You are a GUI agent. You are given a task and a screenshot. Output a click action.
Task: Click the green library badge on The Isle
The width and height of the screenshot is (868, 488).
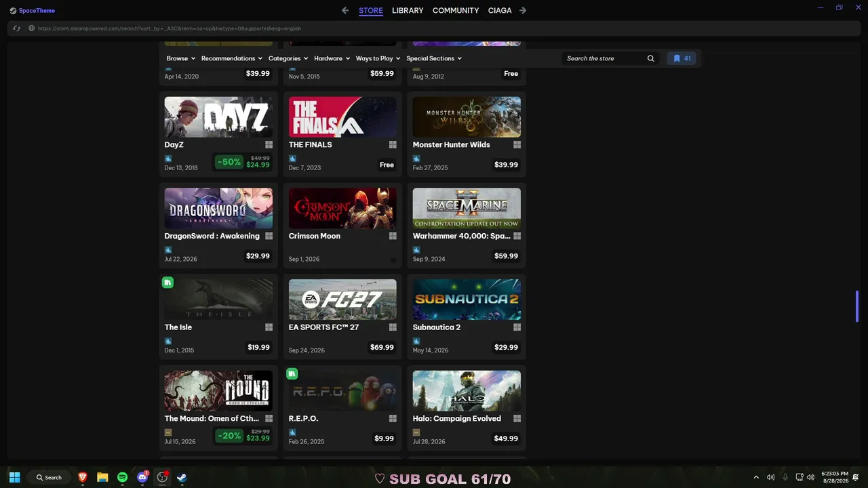pyautogui.click(x=168, y=283)
